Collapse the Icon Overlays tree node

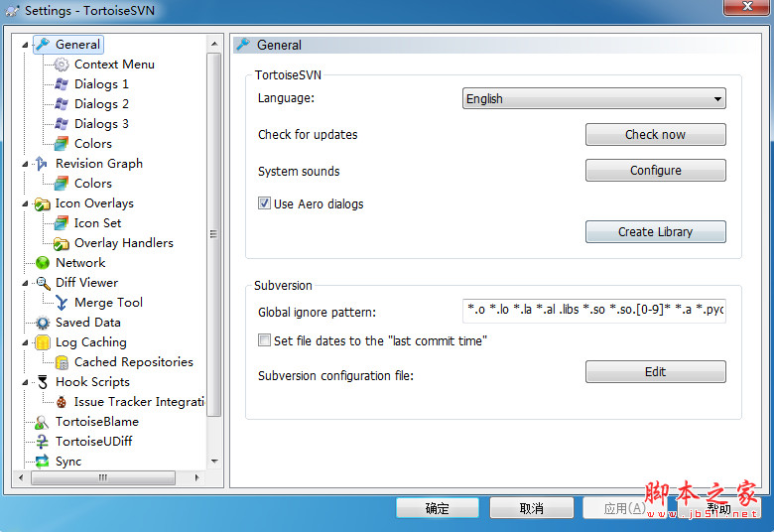tap(25, 203)
